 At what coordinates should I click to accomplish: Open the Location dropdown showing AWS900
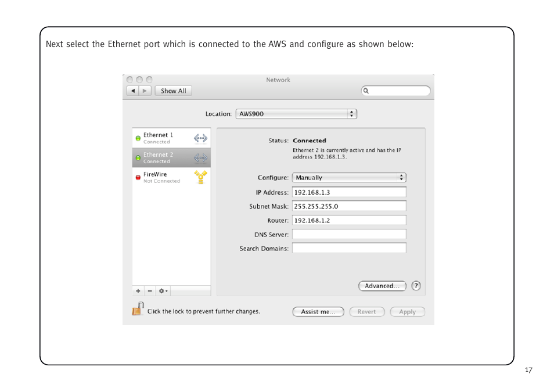coord(296,114)
